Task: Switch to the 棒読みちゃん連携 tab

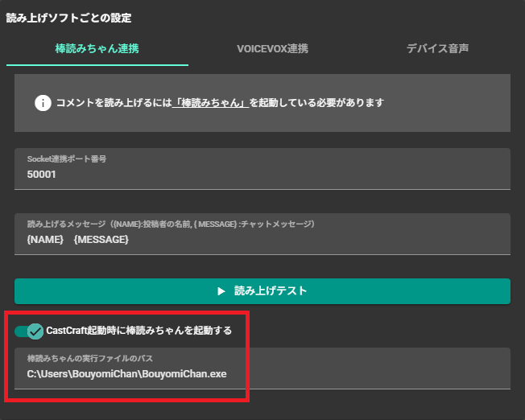Action: (97, 49)
